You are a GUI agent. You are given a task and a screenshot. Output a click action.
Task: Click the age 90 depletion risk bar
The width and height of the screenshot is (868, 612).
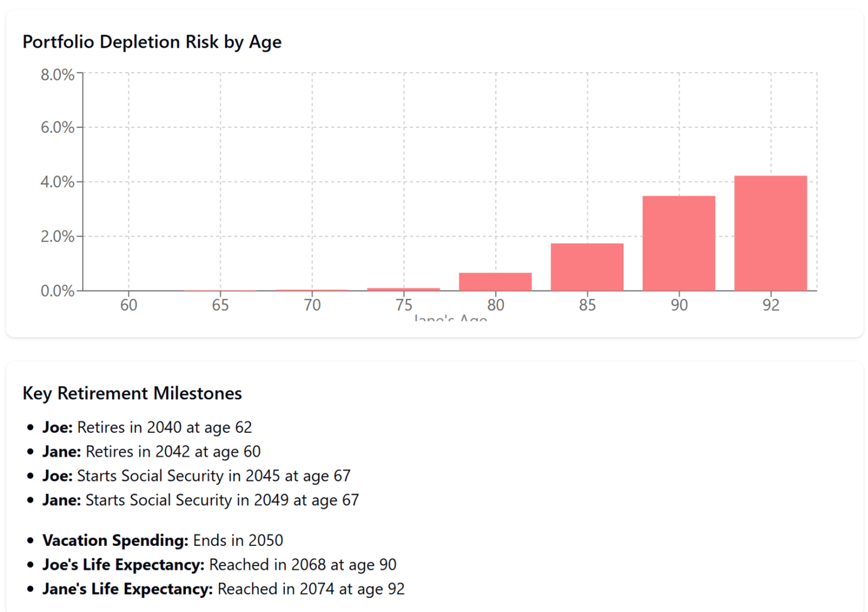pyautogui.click(x=679, y=243)
